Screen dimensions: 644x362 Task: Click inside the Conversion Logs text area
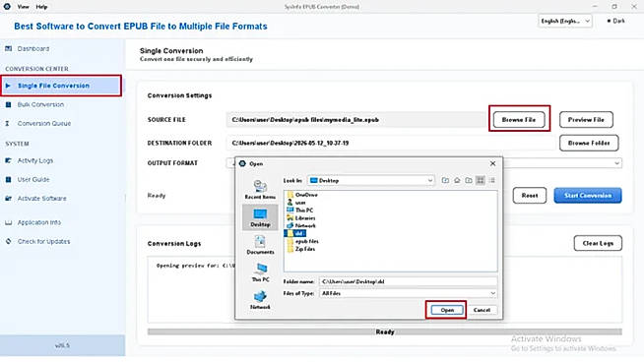tap(384, 289)
